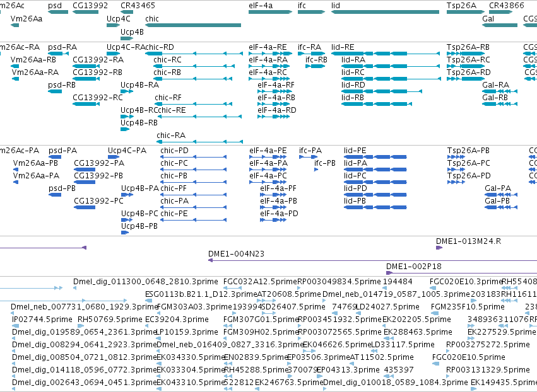Screen dimensions: 537x392
Task: Select transcript Ucp4B-RA label
Action: pos(139,85)
